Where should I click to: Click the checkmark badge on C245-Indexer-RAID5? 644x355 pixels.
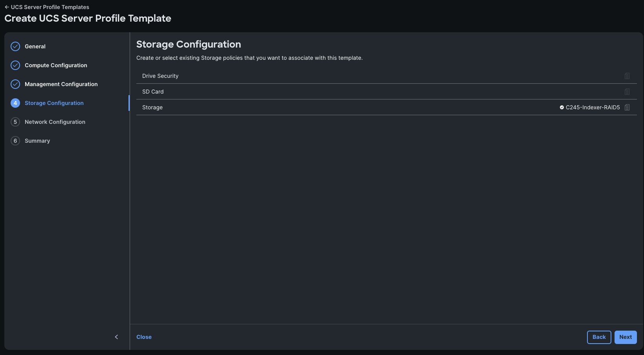(x=562, y=107)
